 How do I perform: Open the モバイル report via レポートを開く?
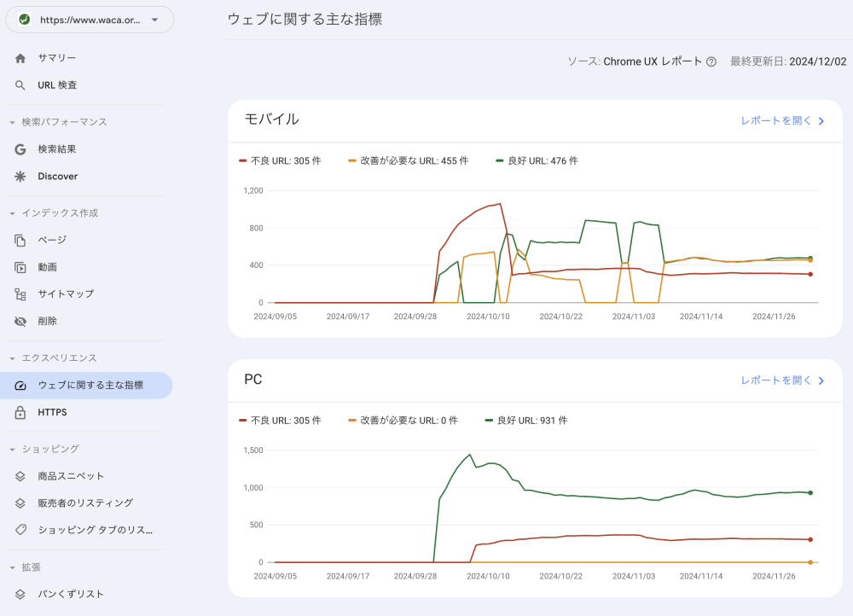click(782, 121)
